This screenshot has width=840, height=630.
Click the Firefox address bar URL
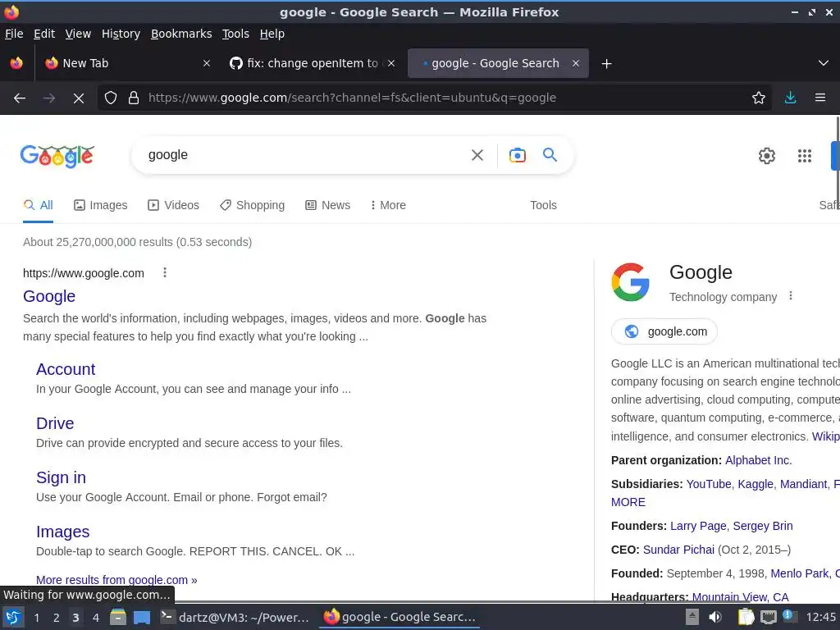(352, 98)
